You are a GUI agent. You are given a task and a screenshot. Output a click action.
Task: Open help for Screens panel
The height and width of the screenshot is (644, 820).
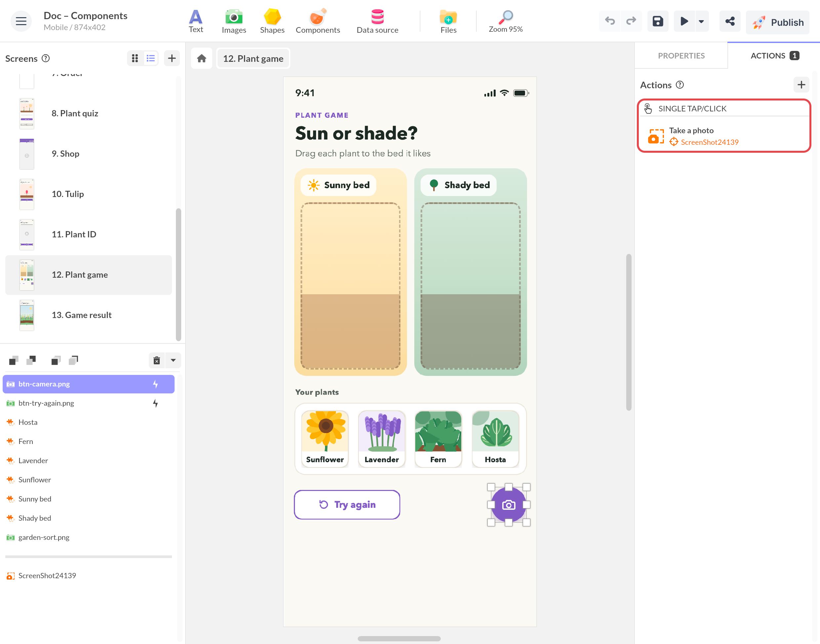[x=46, y=58]
